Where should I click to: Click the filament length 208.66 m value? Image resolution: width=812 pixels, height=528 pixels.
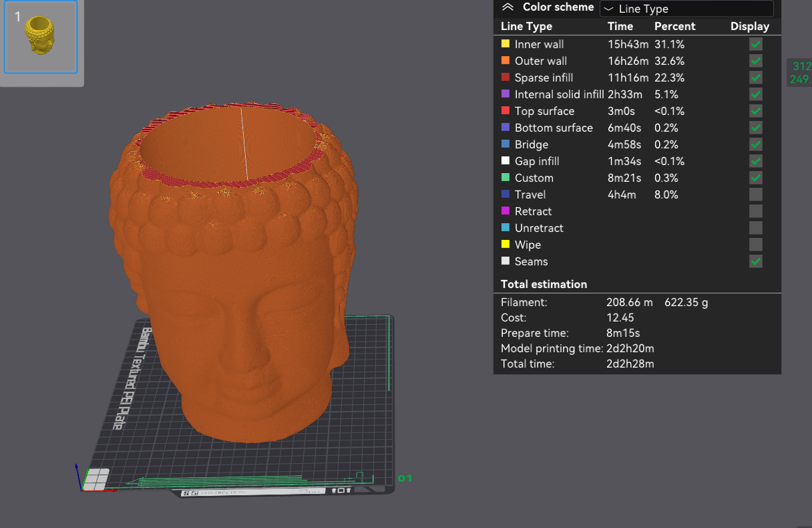tap(629, 302)
